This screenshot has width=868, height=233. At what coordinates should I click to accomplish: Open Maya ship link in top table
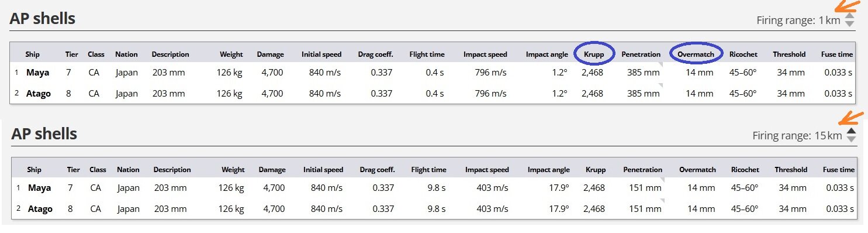[37, 73]
